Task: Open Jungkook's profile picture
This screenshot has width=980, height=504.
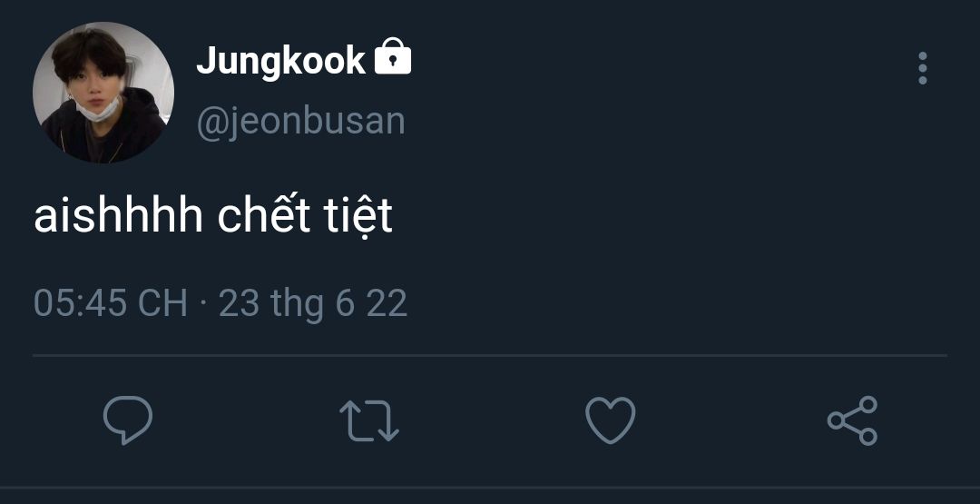Action: pyautogui.click(x=103, y=93)
